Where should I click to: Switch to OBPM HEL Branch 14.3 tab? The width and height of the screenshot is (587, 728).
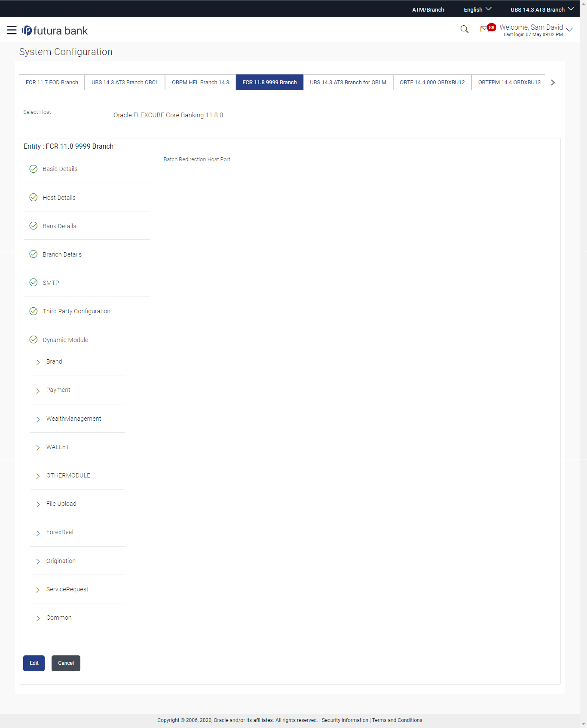pos(201,82)
